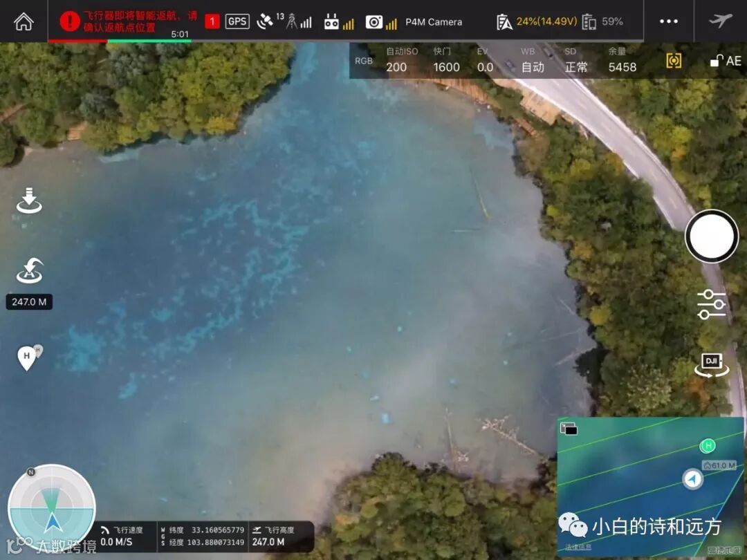747x560 pixels.
Task: Toggle the AE lock
Action: pos(726,61)
